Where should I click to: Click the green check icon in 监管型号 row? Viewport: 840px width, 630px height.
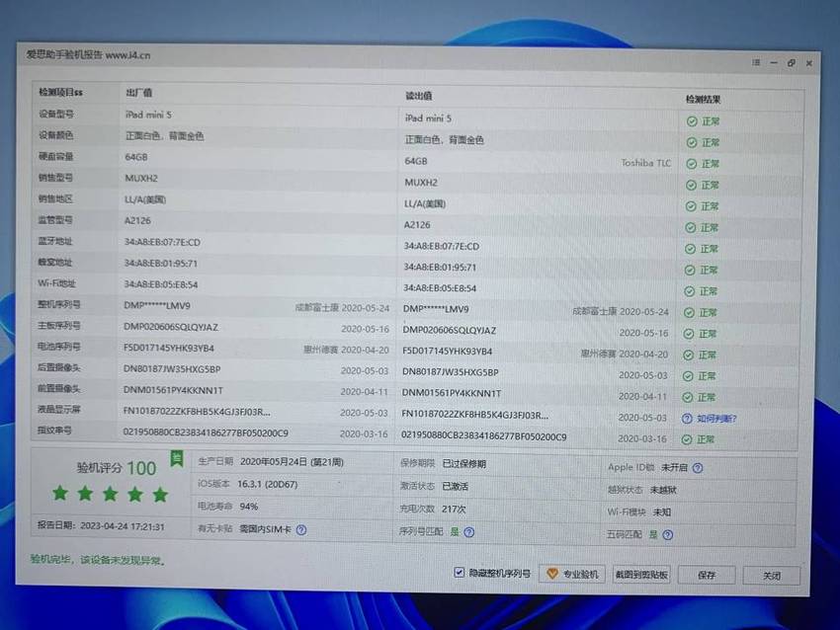pos(691,227)
